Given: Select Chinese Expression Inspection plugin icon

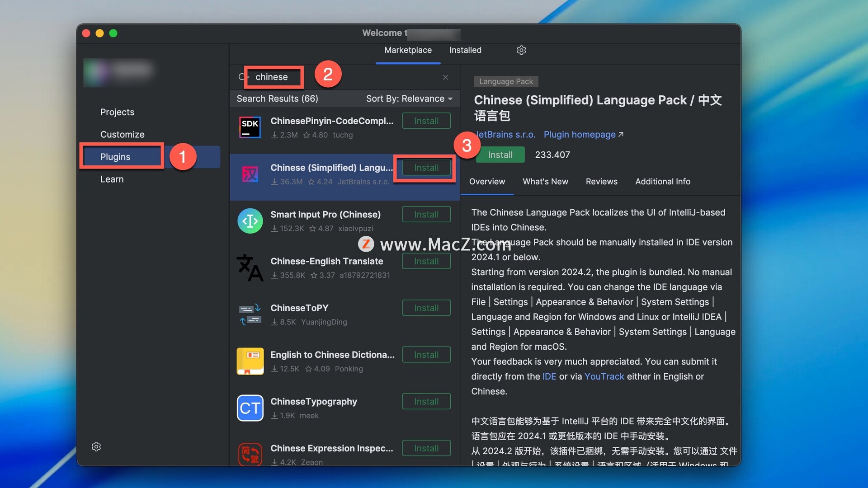Looking at the screenshot, I should (250, 454).
